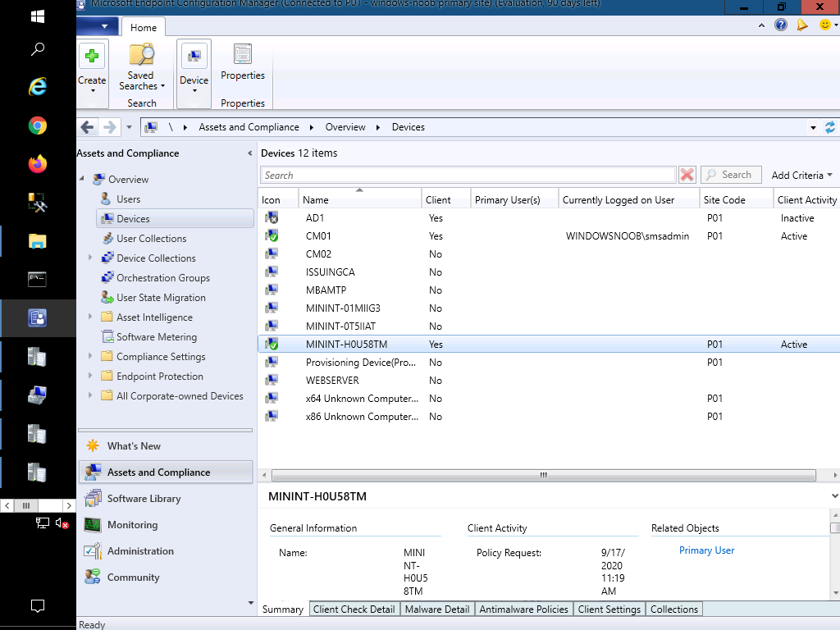
Task: Open the Add Criteria dropdown
Action: coord(802,176)
